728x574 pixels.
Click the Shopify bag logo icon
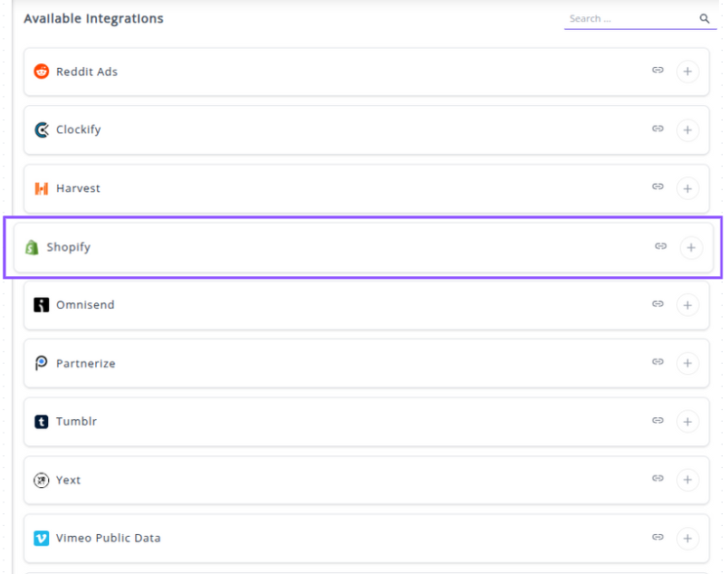(x=32, y=247)
